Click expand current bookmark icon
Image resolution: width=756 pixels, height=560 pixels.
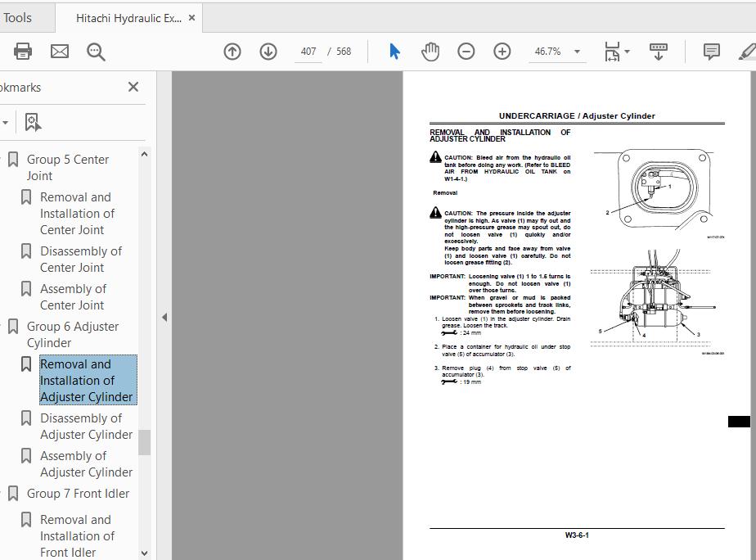32,121
